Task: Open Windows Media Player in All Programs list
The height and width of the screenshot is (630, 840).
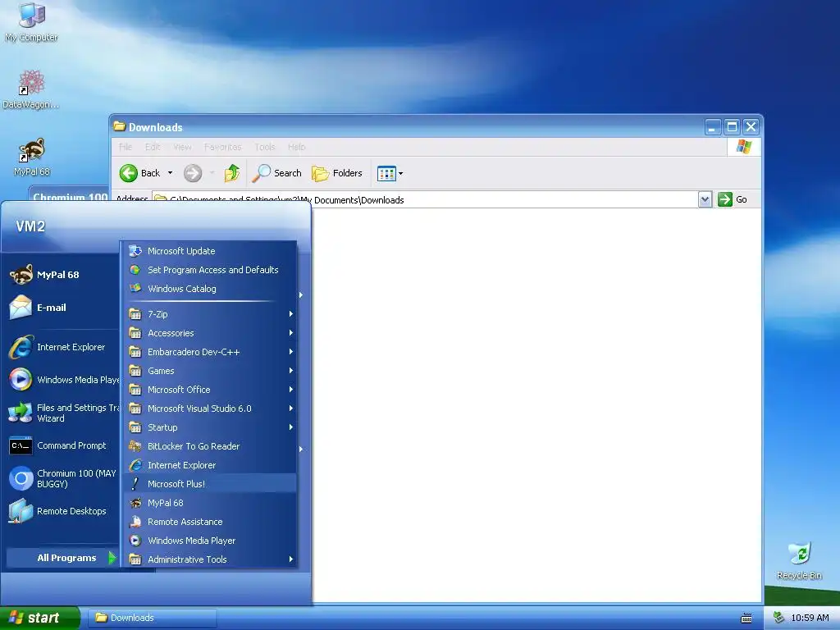Action: coord(210,541)
